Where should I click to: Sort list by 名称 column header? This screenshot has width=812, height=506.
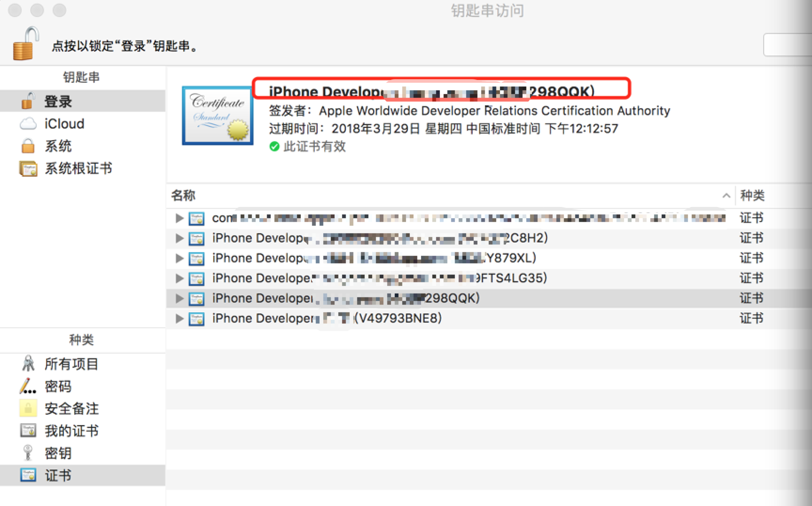point(451,196)
